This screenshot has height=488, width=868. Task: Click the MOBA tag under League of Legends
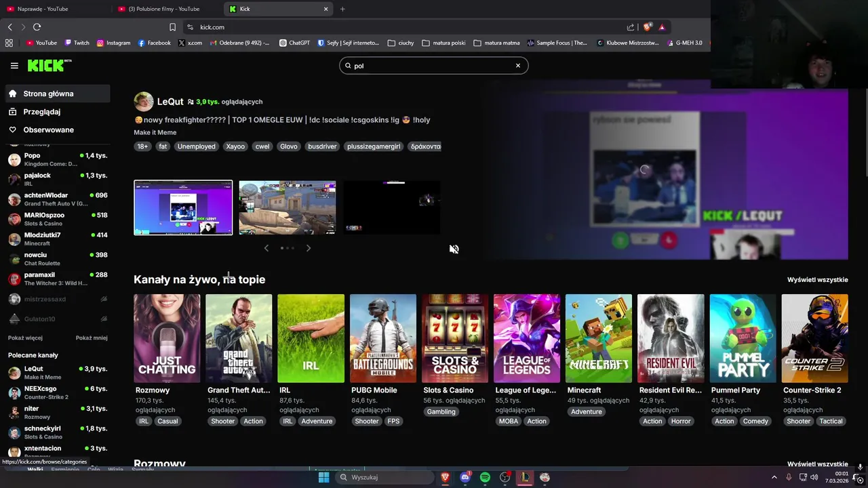pyautogui.click(x=509, y=421)
